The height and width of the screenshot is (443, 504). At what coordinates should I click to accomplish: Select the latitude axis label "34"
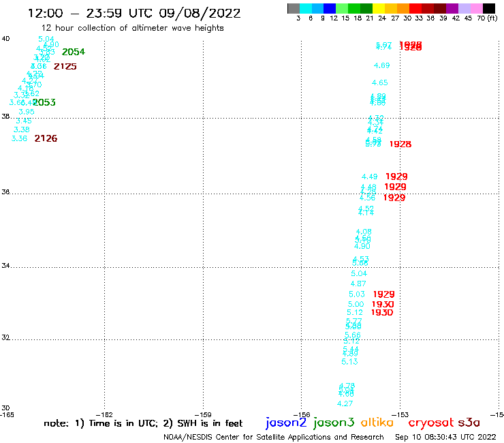pyautogui.click(x=5, y=266)
